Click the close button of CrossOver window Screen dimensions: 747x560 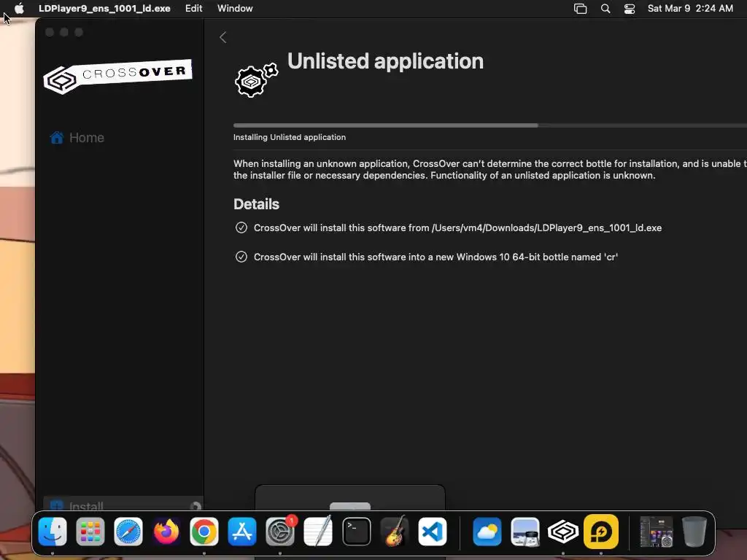coord(50,32)
